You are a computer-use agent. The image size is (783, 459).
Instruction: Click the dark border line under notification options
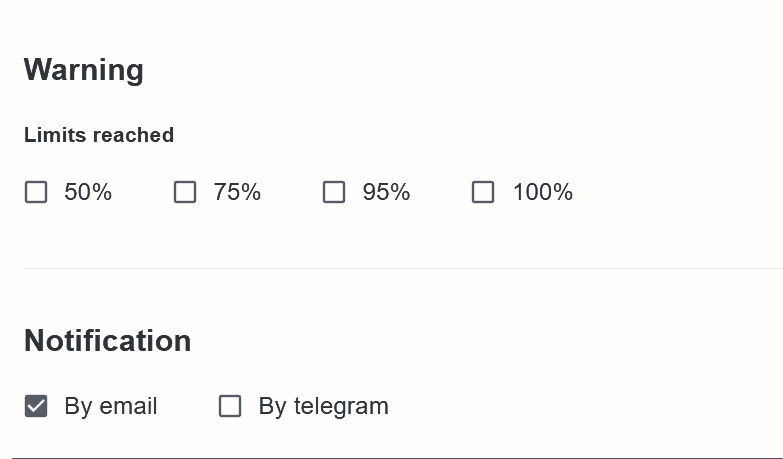tap(397, 457)
